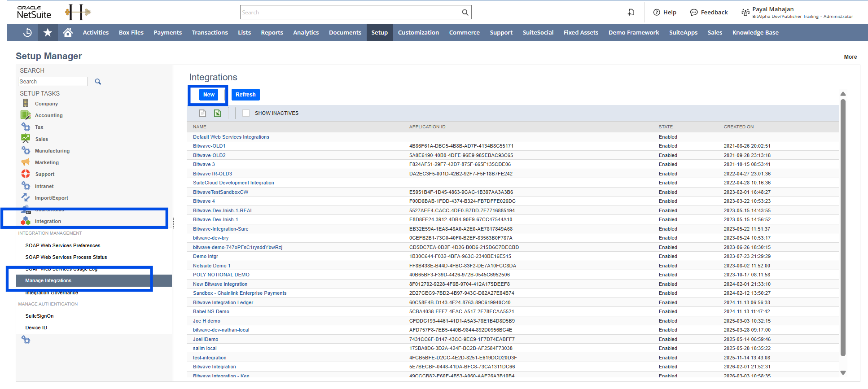This screenshot has height=389, width=868.
Task: Select SOAP Web Services Preferences
Action: (x=63, y=245)
